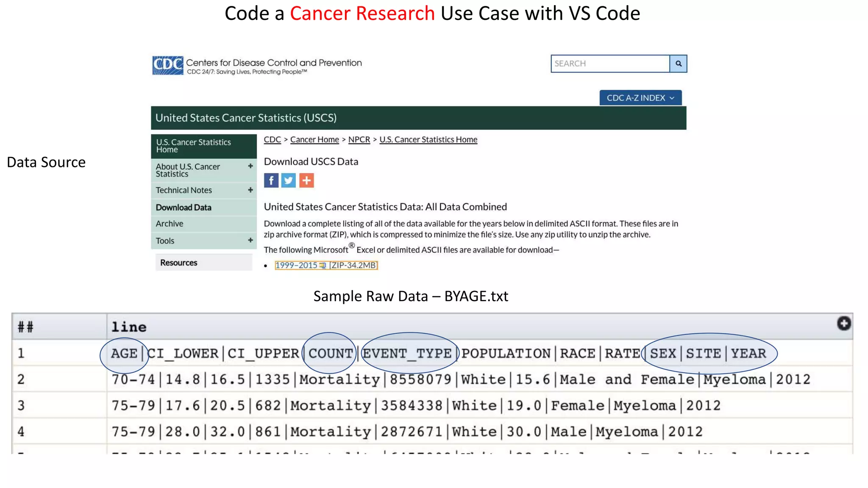Download the 1999–2015 ZIP-34.2MB file
This screenshot has width=868, height=488.
[x=326, y=265]
